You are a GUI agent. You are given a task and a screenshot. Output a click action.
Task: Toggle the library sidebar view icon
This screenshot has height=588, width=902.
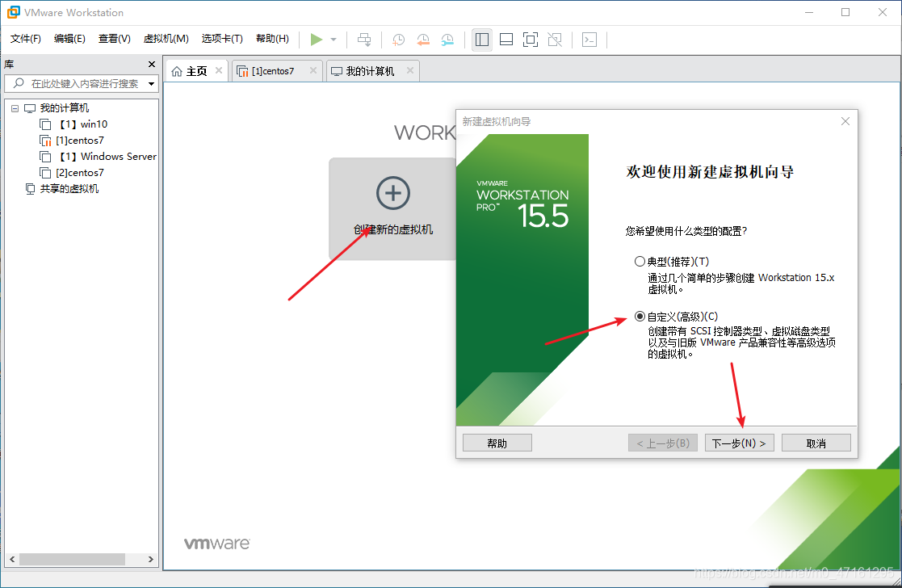(482, 39)
